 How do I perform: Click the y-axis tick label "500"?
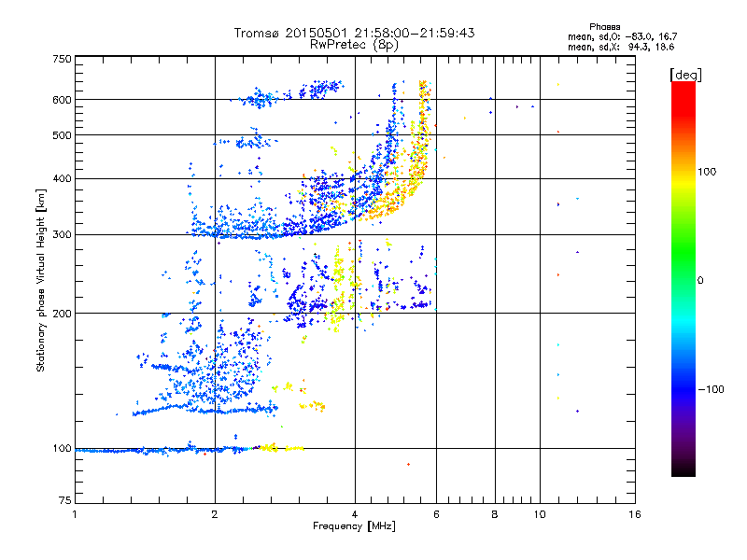click(x=63, y=135)
